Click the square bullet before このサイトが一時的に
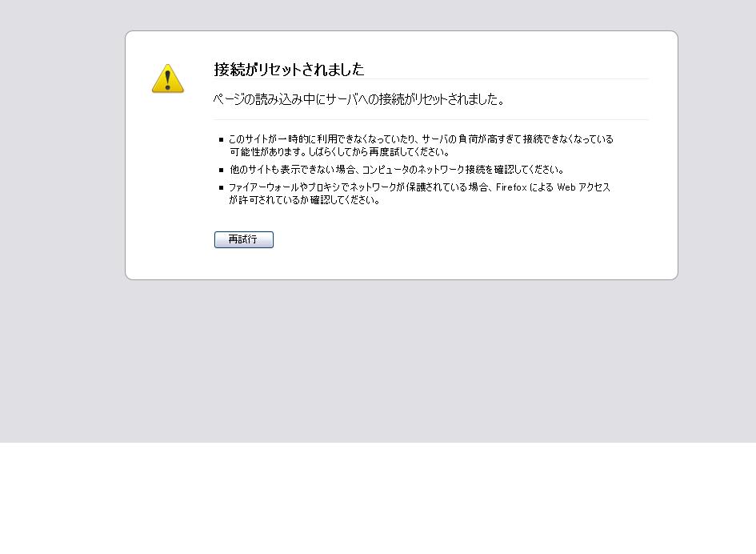756x554 pixels. coord(222,139)
